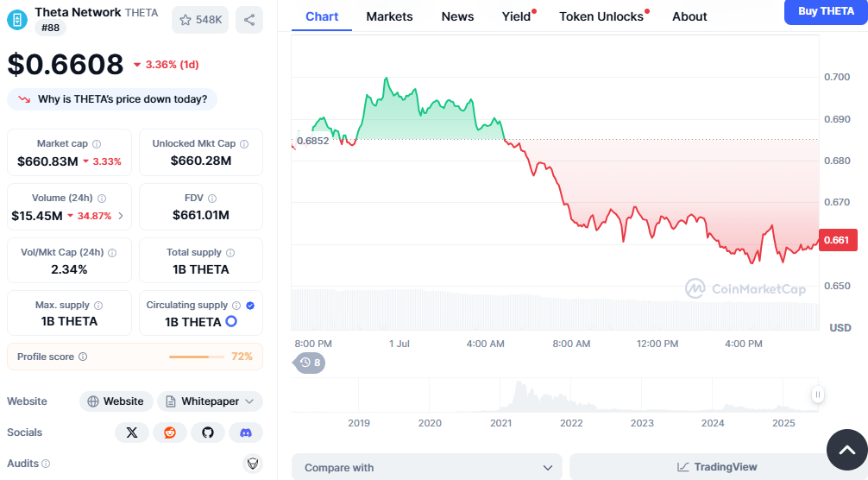This screenshot has width=868, height=480.
Task: Open the share icon button
Action: click(249, 20)
